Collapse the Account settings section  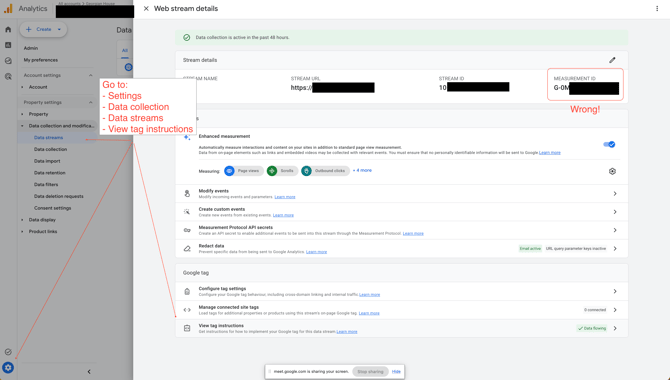click(91, 75)
